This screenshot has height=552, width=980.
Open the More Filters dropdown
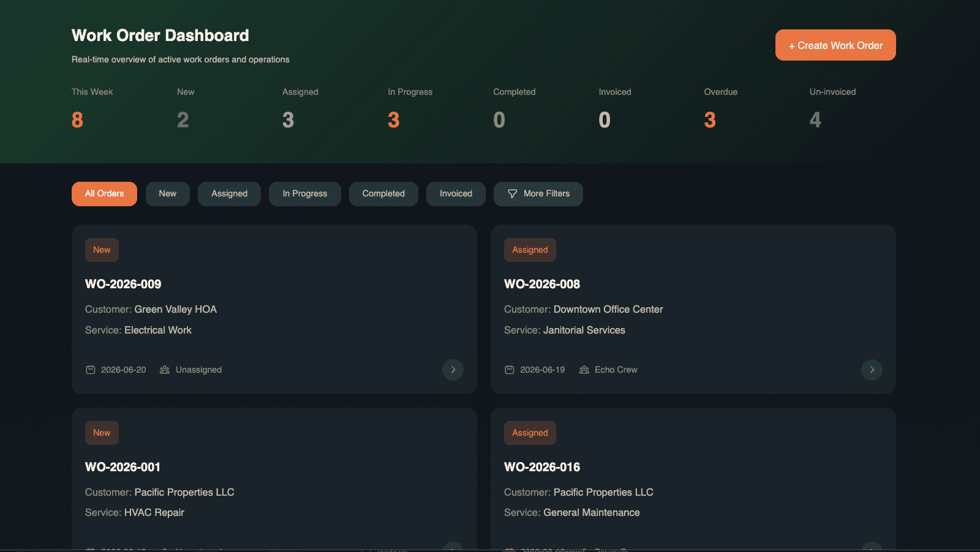538,194
